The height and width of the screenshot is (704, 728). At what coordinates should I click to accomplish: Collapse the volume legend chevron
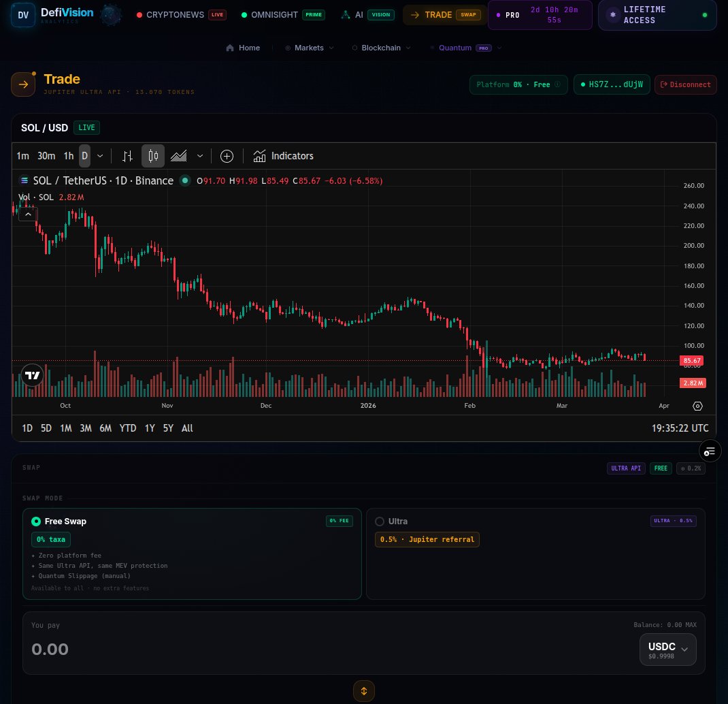coord(28,214)
